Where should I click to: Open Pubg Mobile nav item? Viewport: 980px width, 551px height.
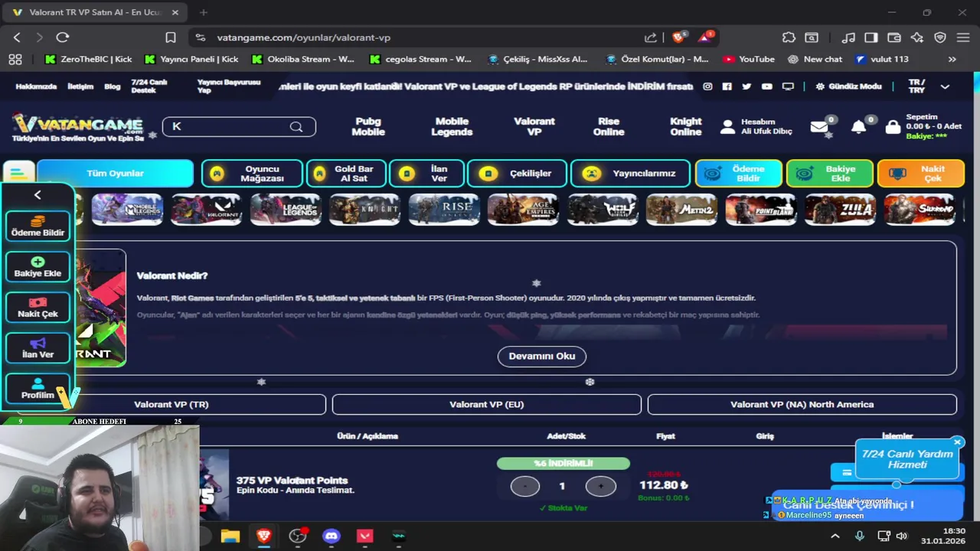tap(368, 127)
